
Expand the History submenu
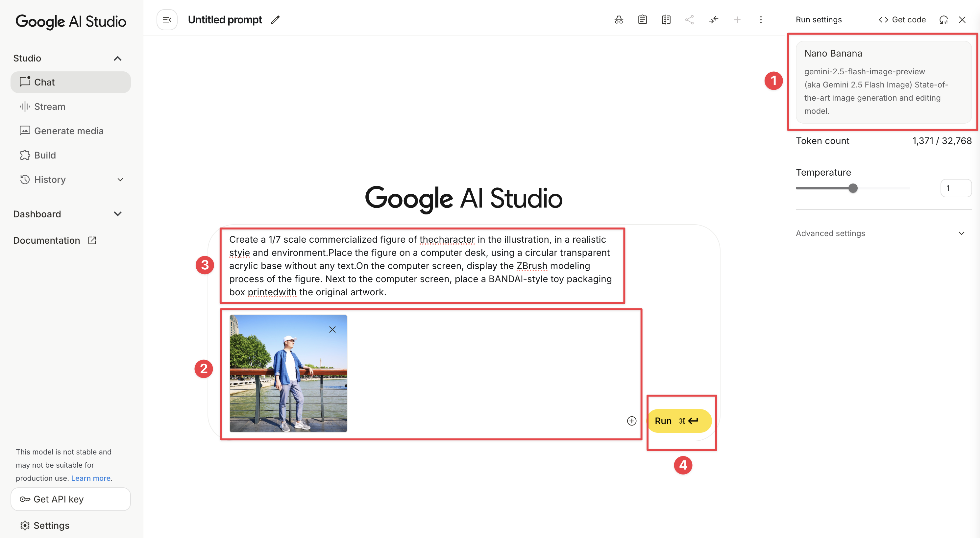point(120,180)
